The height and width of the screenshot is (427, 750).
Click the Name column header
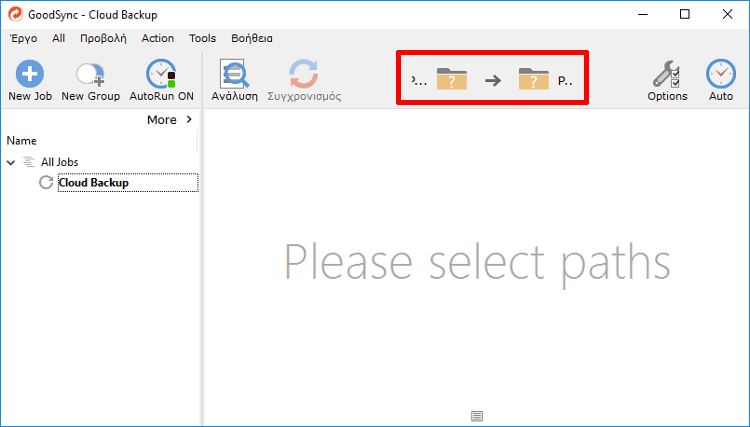click(22, 141)
